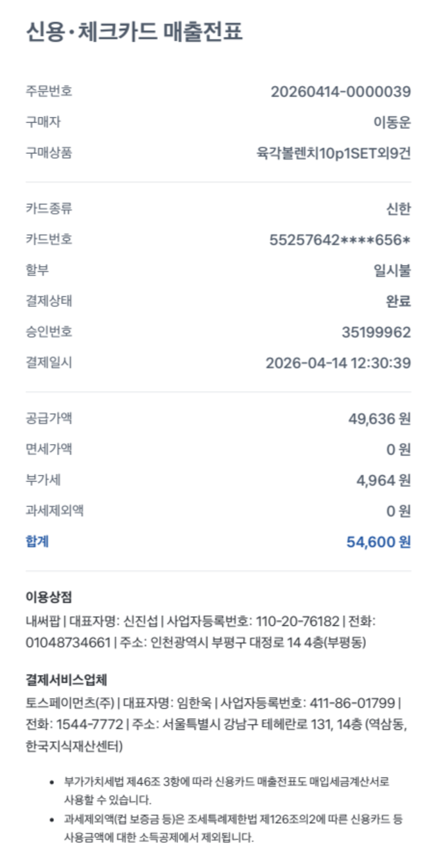Click the installment value 일시불
434x868 pixels.
tap(392, 271)
